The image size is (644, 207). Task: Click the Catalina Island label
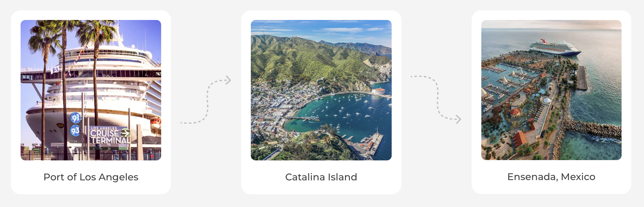coord(321,177)
